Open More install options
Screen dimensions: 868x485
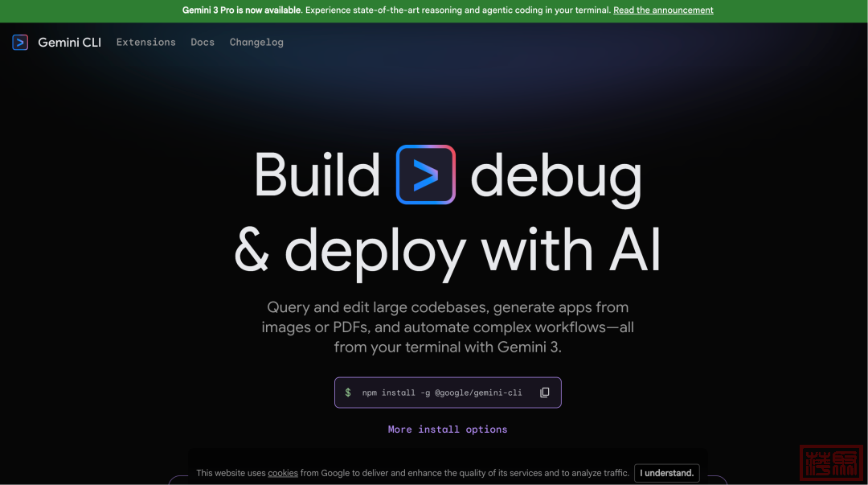pos(448,430)
